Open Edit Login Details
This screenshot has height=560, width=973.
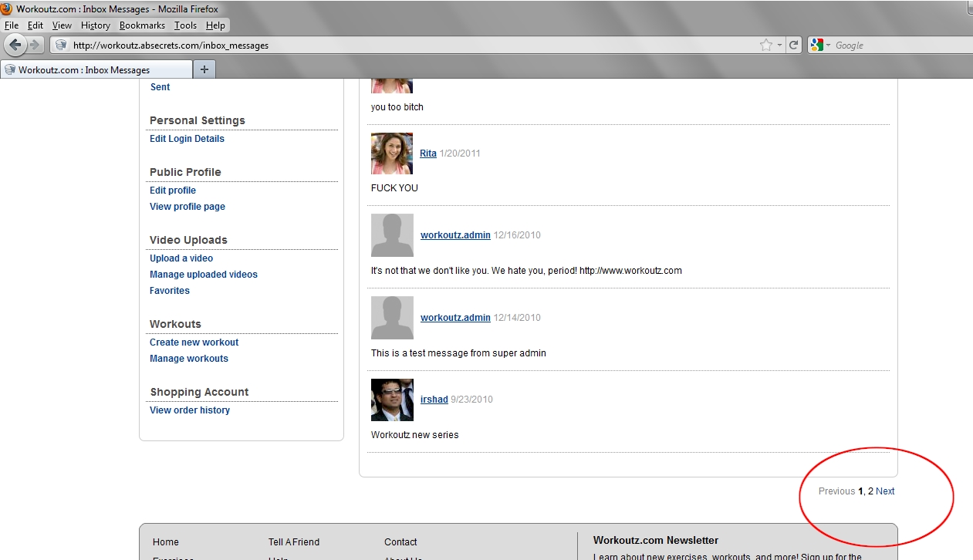pyautogui.click(x=187, y=139)
